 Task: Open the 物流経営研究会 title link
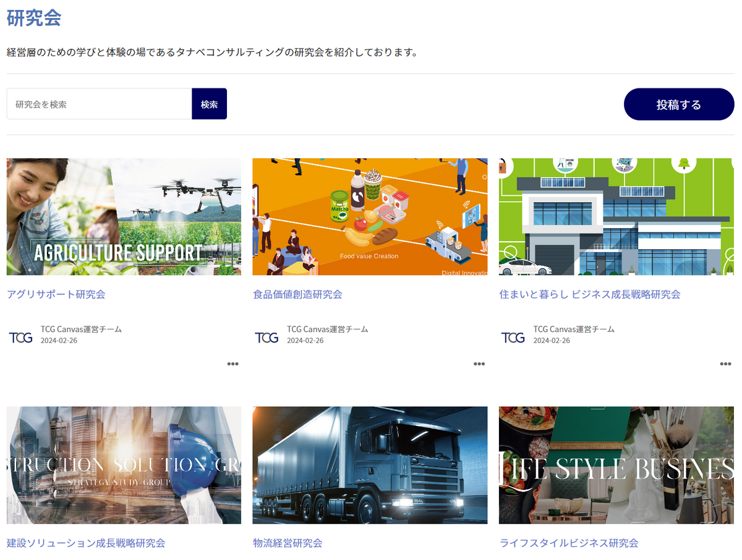click(288, 543)
